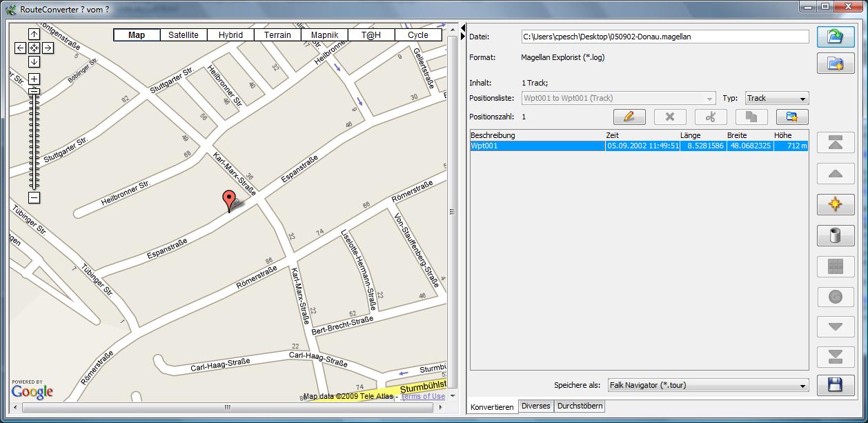The height and width of the screenshot is (423, 868).
Task: Pan the map right with arrow
Action: pyautogui.click(x=48, y=48)
